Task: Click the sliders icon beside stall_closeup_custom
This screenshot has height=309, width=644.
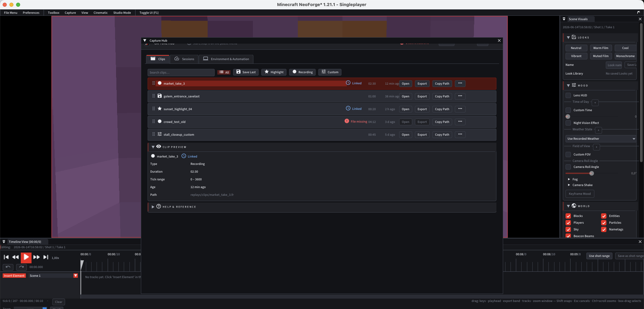Action: (160, 134)
